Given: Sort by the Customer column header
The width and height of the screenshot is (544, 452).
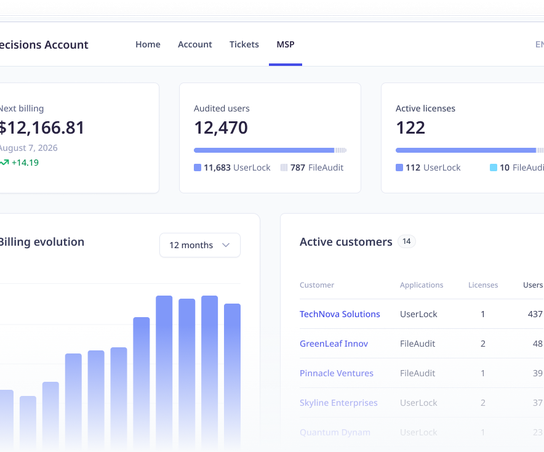Looking at the screenshot, I should tap(317, 285).
